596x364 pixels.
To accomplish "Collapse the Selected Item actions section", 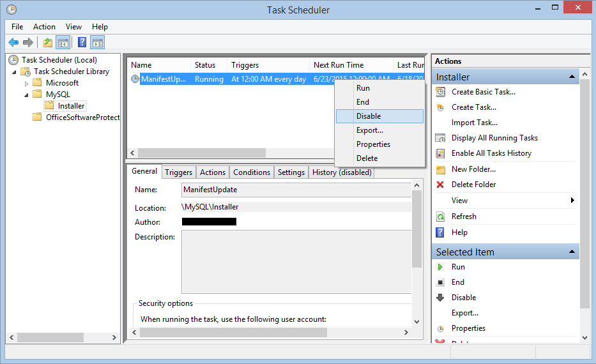I will 572,252.
